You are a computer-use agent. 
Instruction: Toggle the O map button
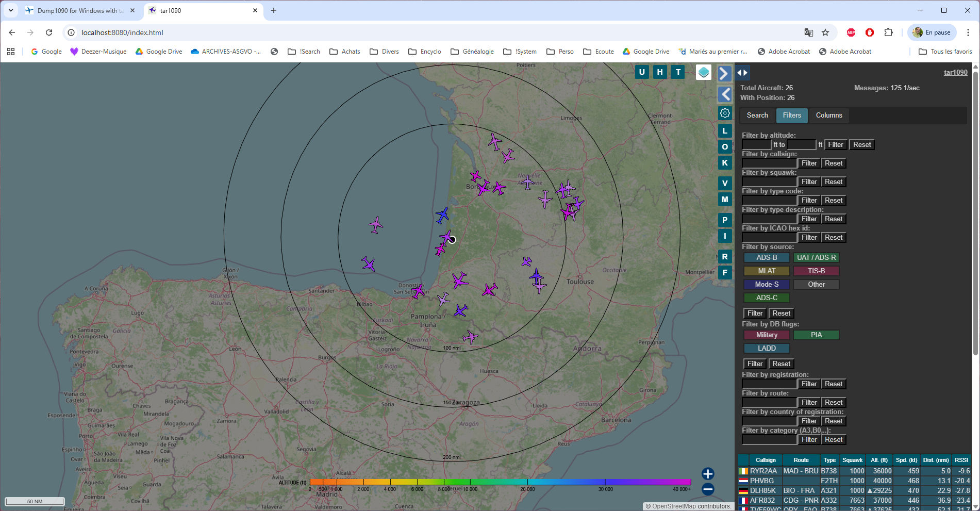click(x=725, y=147)
